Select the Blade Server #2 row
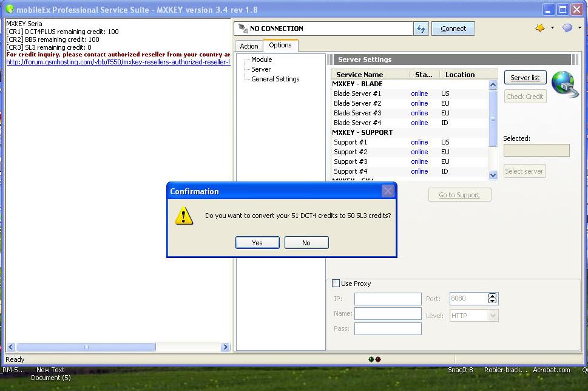This screenshot has width=588, height=391. pyautogui.click(x=410, y=103)
